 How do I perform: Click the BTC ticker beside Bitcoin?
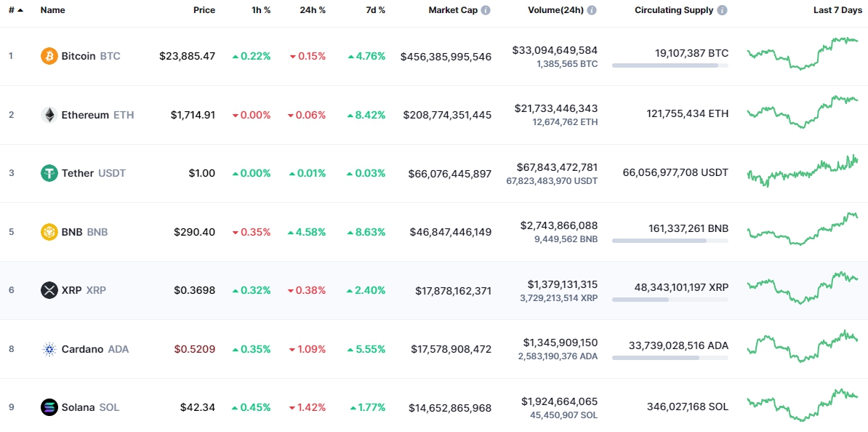[x=110, y=56]
